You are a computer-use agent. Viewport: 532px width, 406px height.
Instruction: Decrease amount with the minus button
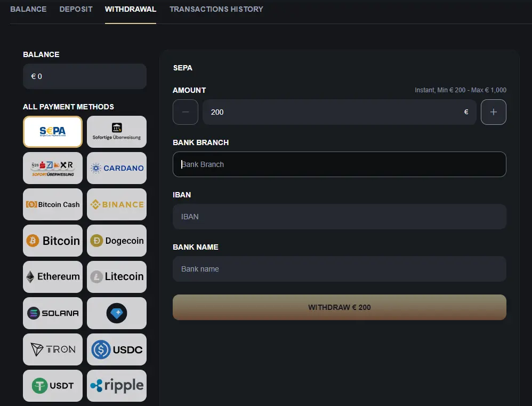pos(186,112)
